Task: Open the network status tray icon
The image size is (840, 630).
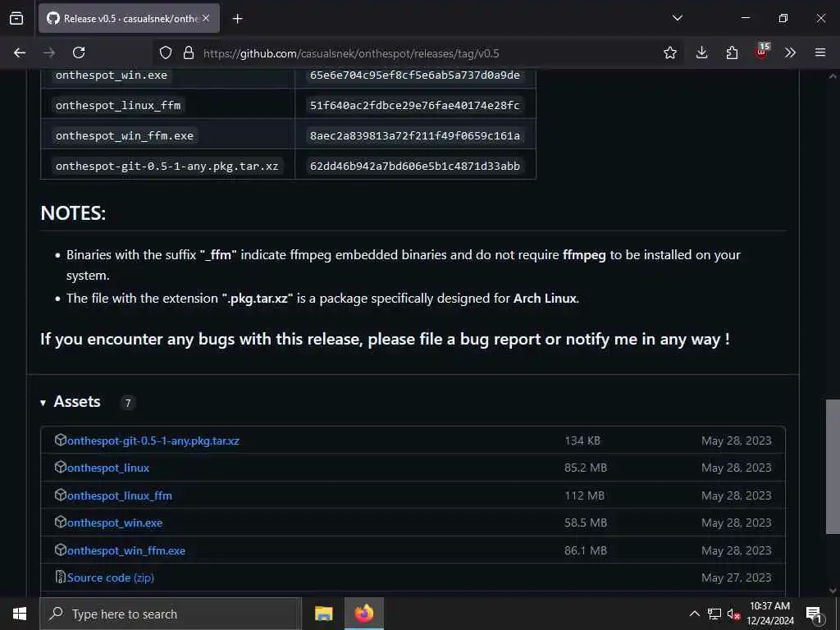Action: point(714,614)
